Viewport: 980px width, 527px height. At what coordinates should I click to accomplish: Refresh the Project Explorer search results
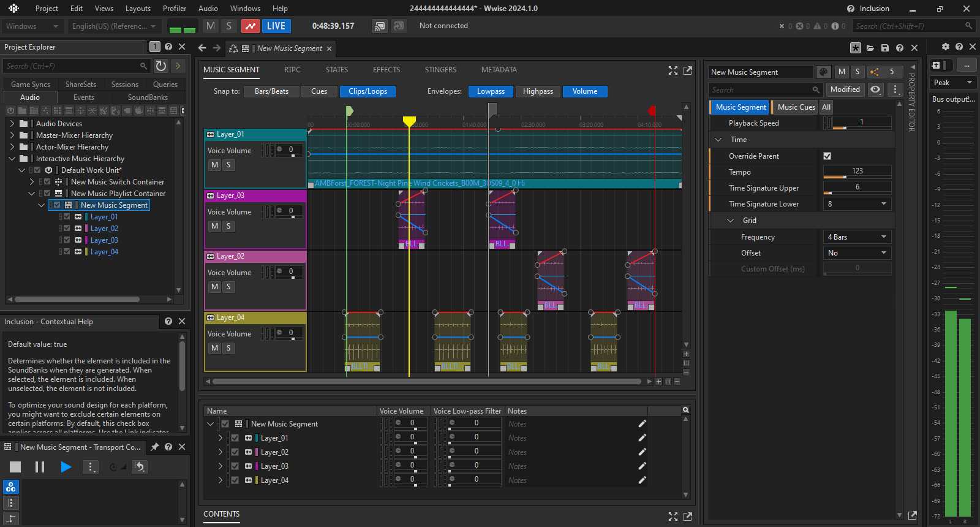[161, 66]
